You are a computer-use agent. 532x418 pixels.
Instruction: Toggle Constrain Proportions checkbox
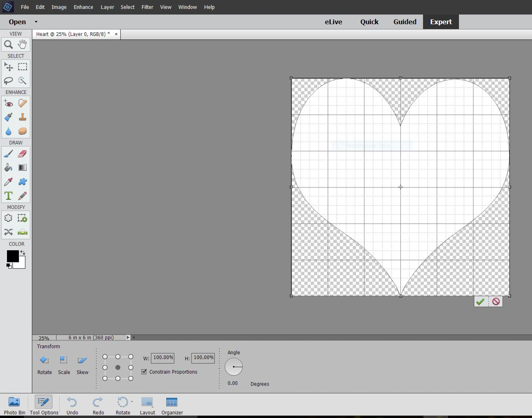(x=144, y=372)
